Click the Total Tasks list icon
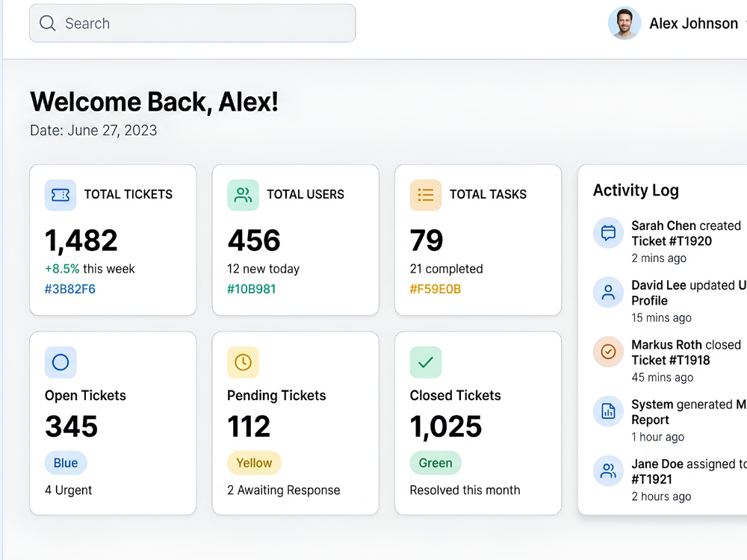Screen dimensions: 747x560 (426, 195)
